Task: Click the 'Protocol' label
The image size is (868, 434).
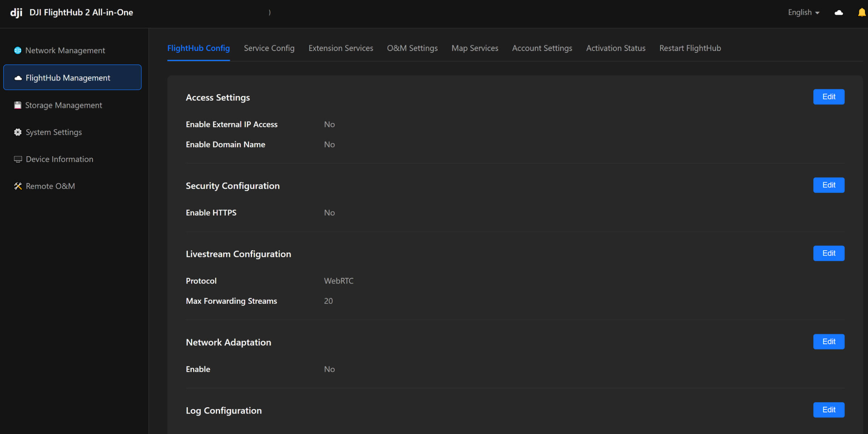Action: [x=201, y=281]
